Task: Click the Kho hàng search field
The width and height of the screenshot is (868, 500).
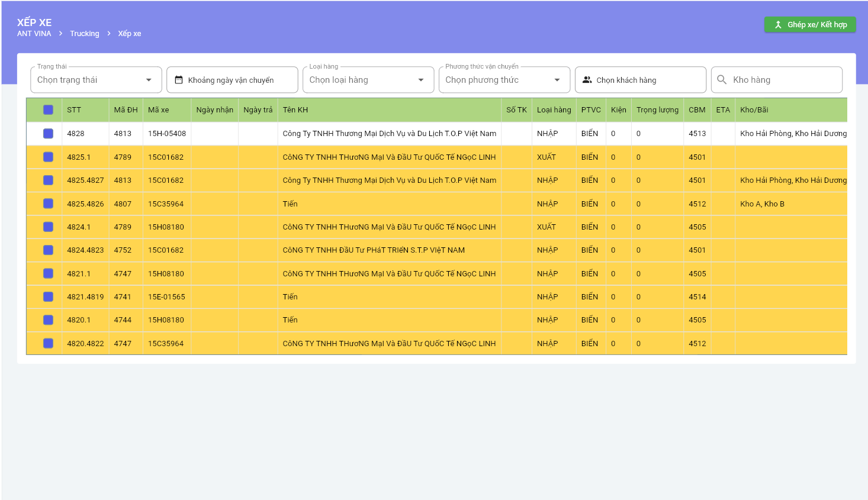Action: point(783,80)
